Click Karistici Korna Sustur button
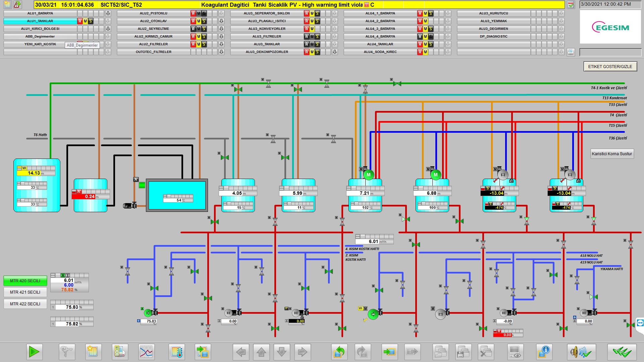This screenshot has width=644, height=362. click(612, 154)
